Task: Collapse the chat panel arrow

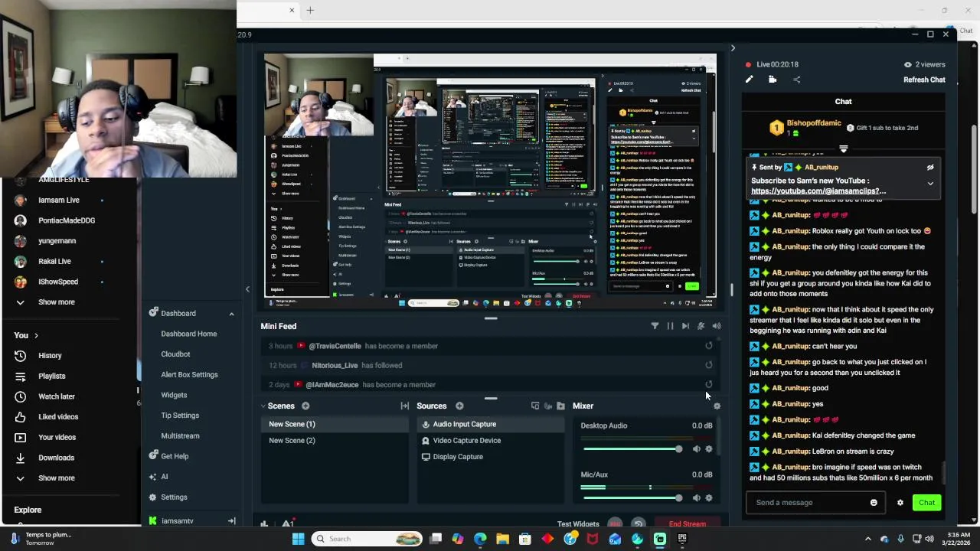Action: (x=733, y=48)
